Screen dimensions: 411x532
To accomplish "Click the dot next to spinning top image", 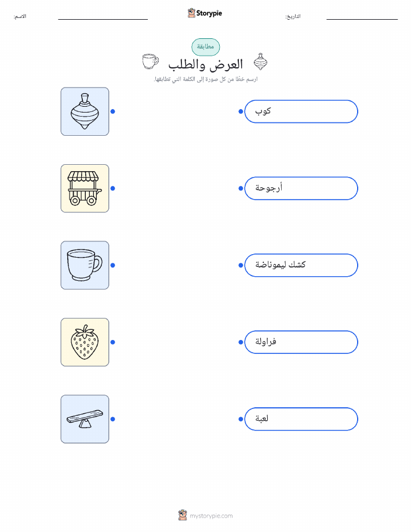I will pos(113,111).
